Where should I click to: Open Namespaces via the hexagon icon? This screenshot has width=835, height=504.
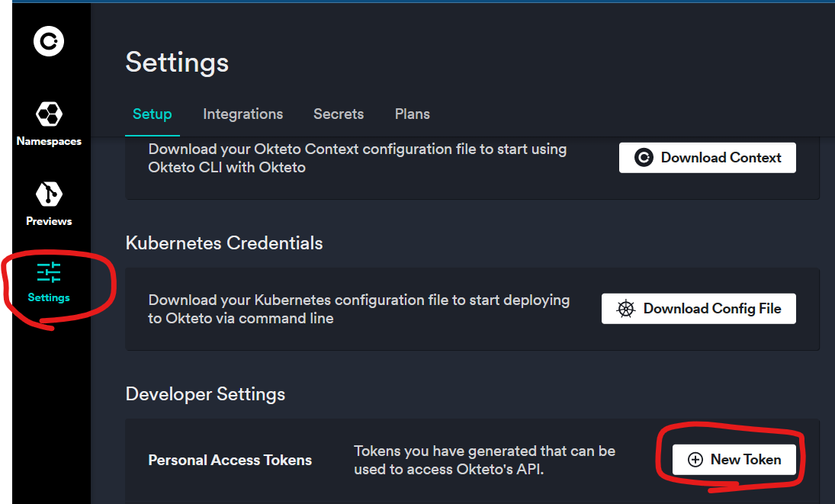(49, 114)
